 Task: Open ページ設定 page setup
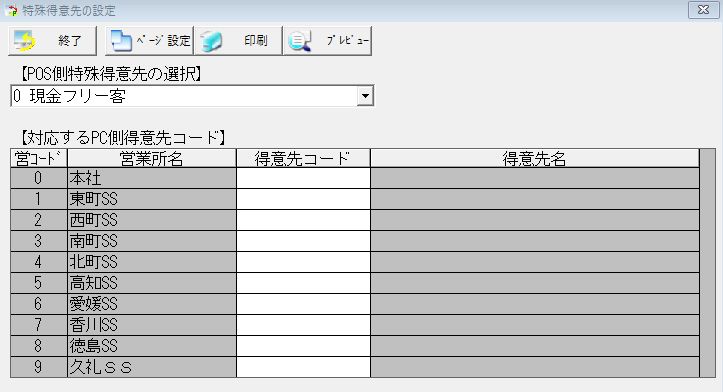click(149, 41)
